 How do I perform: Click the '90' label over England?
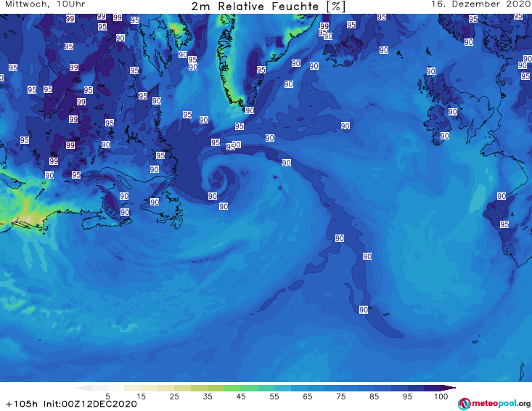[453, 112]
